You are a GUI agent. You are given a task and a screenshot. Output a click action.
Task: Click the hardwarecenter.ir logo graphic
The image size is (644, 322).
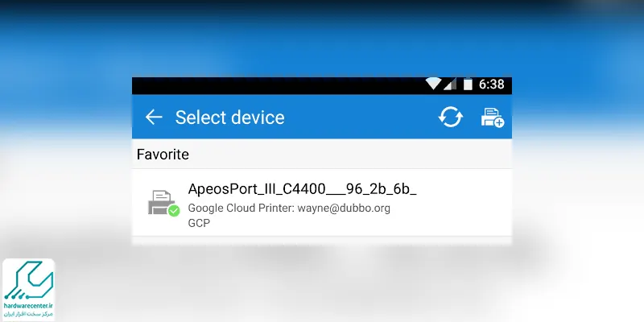[28, 279]
